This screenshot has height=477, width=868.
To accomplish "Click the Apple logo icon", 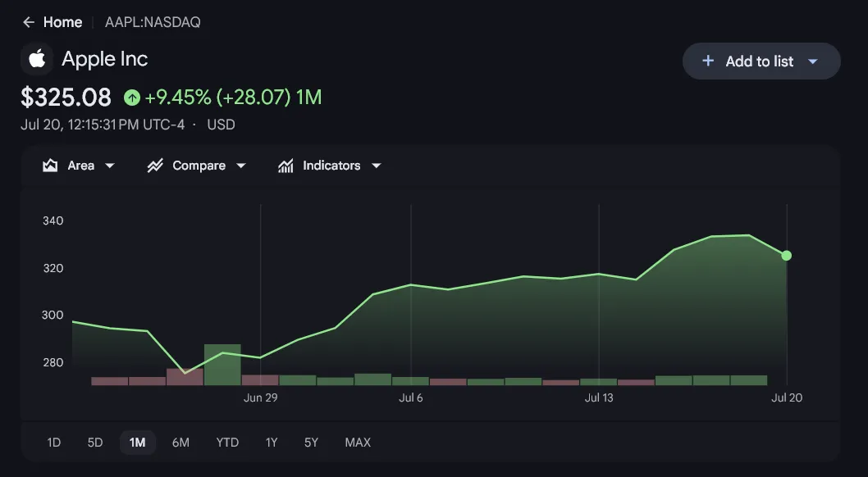I will click(x=37, y=58).
